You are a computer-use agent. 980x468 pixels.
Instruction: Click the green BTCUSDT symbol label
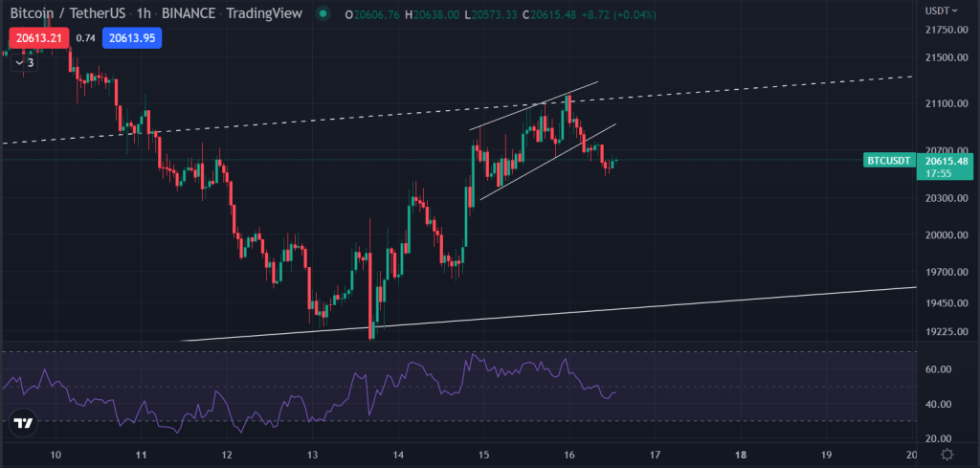pos(887,161)
